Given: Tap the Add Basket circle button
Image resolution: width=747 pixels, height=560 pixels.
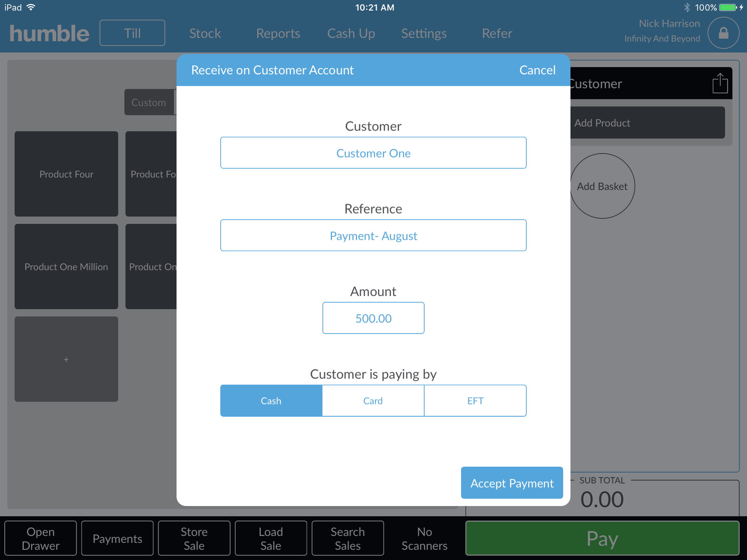Looking at the screenshot, I should tap(602, 186).
